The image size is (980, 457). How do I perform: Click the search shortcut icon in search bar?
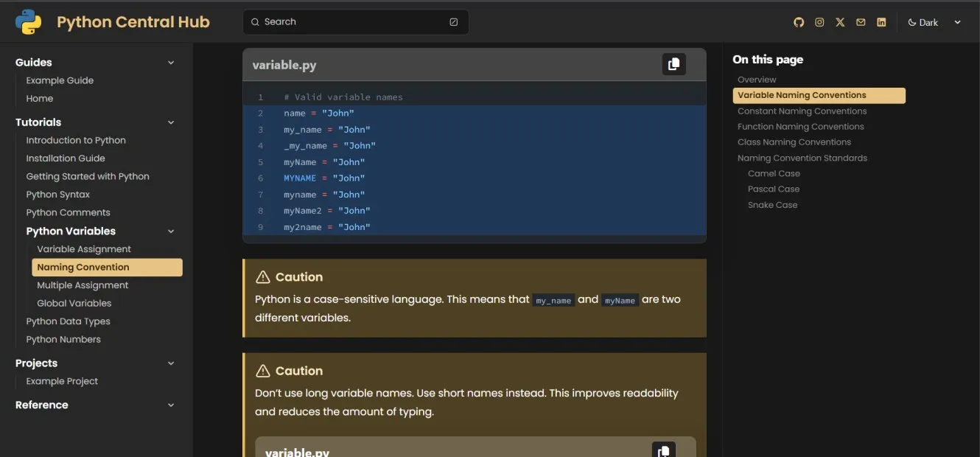pyautogui.click(x=454, y=22)
